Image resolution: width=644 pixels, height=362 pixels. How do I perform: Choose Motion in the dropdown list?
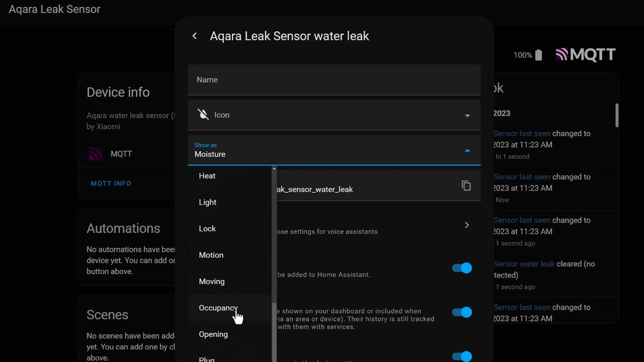(211, 255)
